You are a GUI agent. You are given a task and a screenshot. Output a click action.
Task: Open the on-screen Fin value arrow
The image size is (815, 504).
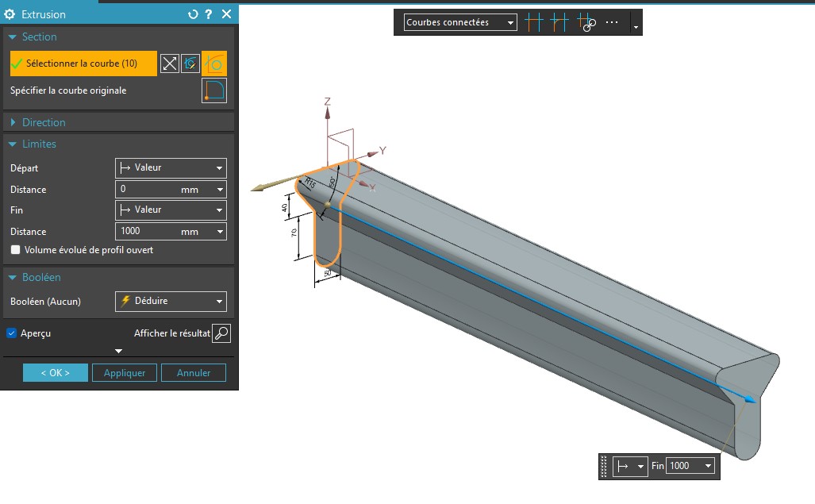[708, 466]
